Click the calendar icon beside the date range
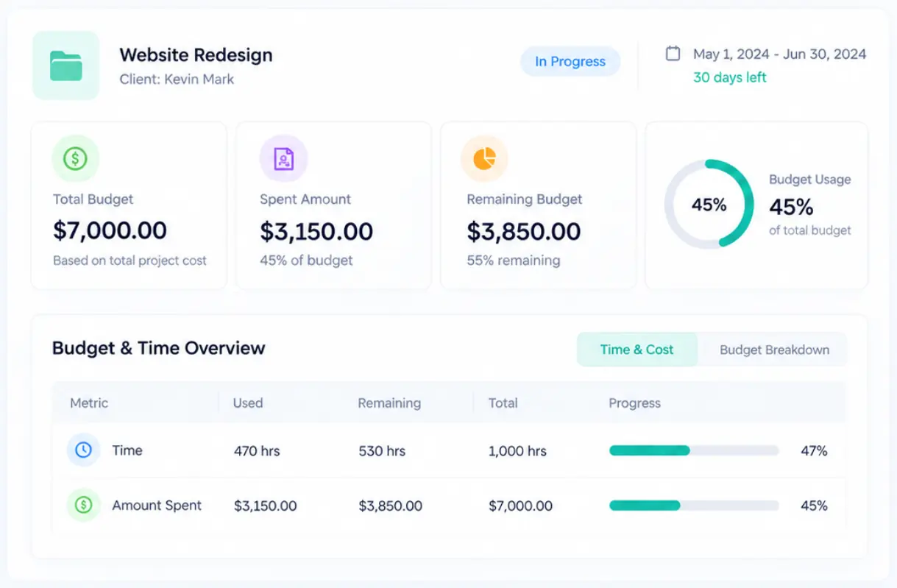 (673, 53)
